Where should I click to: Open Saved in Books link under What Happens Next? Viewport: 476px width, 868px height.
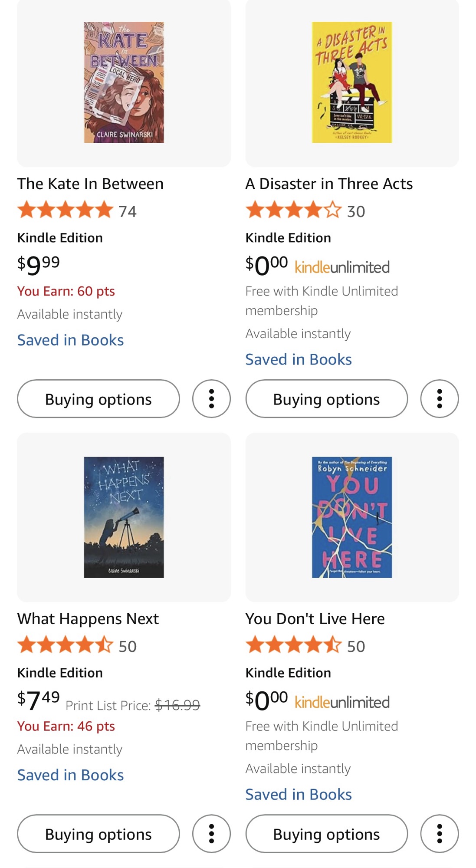click(x=70, y=775)
